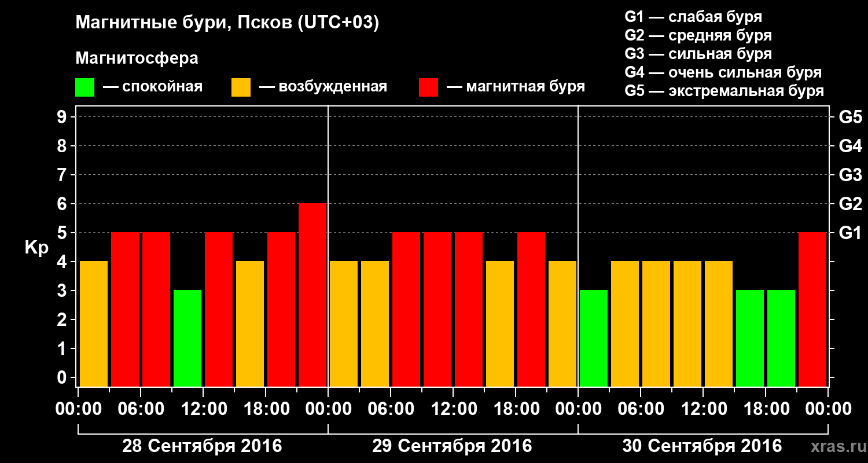The width and height of the screenshot is (868, 463).
Task: Click the '29 Сентября 2016' date label
Action: 452,446
